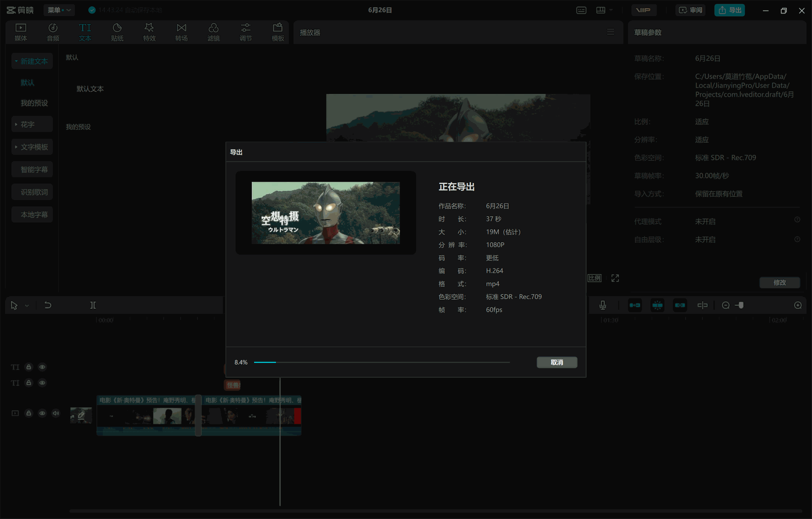812x519 pixels.
Task: Click the 本地字幕 button
Action: point(32,215)
